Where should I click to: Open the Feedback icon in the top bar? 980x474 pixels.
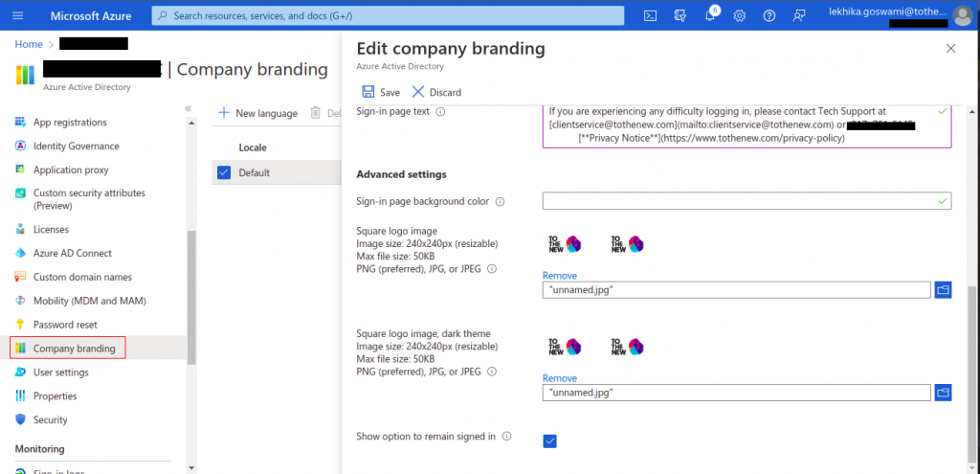coord(799,15)
